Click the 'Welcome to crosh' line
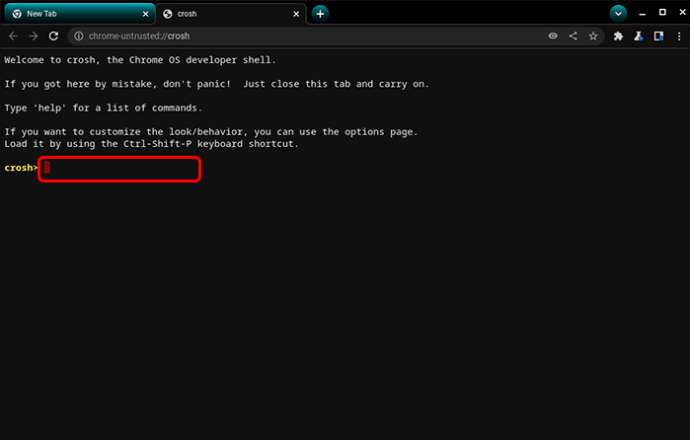The width and height of the screenshot is (690, 440). pyautogui.click(x=140, y=60)
